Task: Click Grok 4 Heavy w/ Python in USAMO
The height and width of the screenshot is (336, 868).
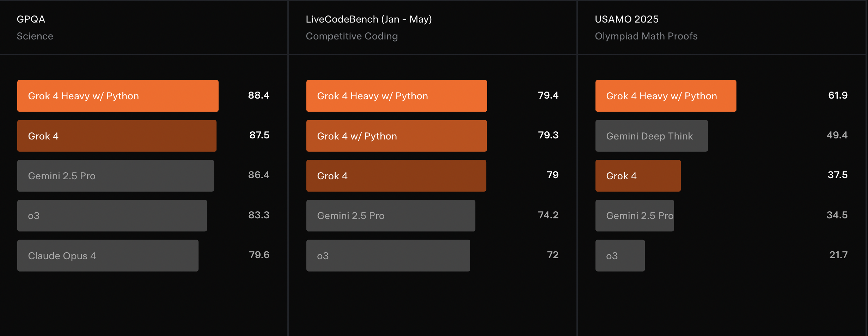Action: point(666,96)
